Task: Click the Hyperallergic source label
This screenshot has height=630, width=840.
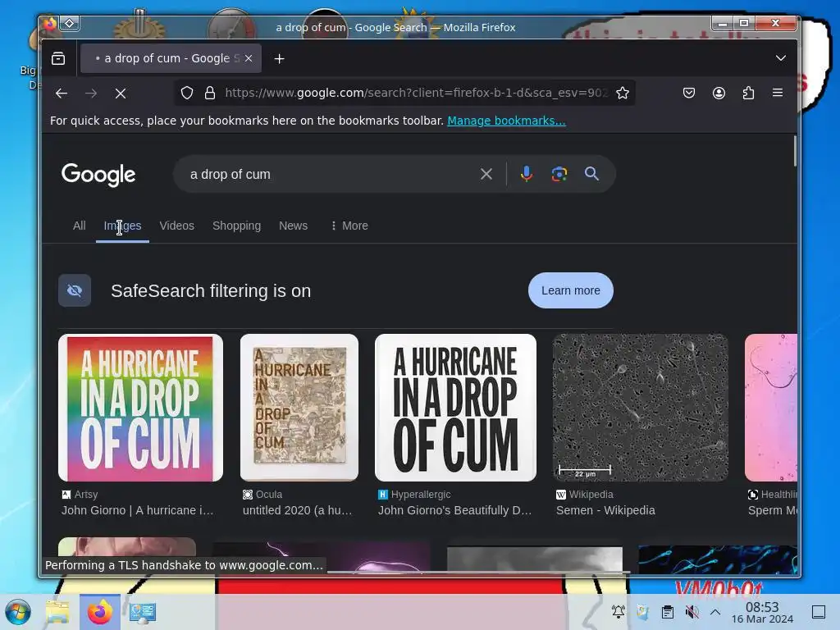Action: pos(421,495)
